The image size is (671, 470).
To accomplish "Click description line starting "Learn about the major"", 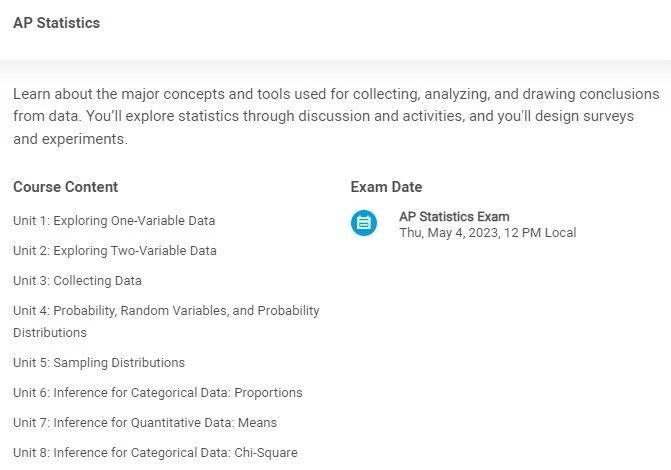I will (x=336, y=94).
